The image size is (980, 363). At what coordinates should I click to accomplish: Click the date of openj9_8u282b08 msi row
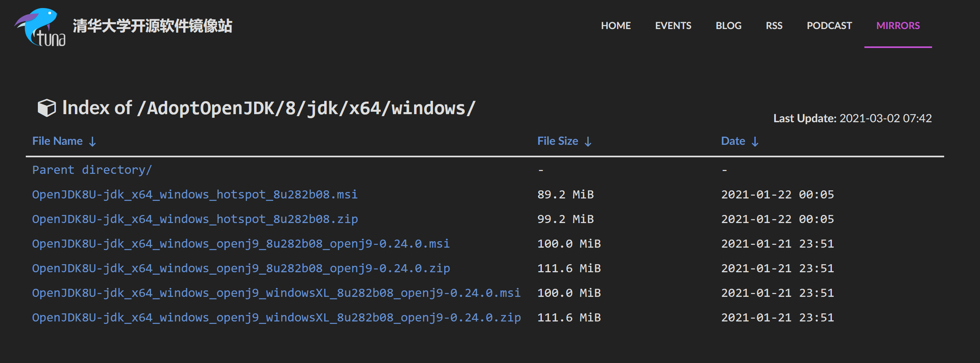[777, 244]
